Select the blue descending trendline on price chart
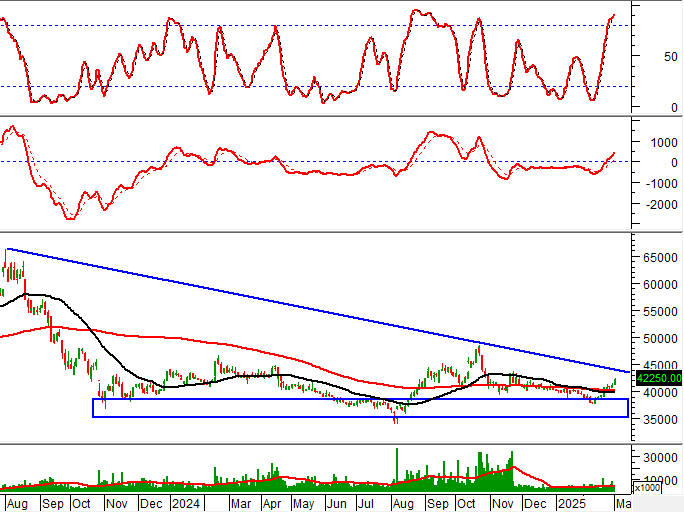 coord(318,311)
